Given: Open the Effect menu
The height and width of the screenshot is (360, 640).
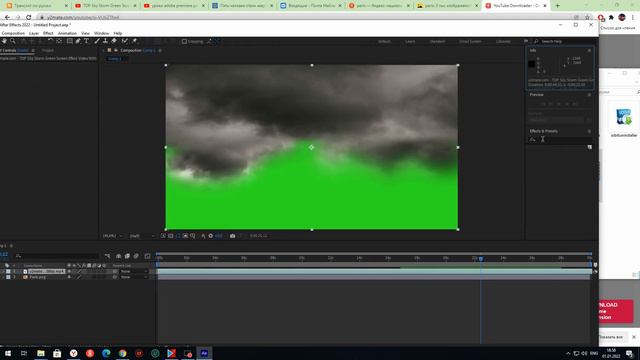Looking at the screenshot, I should point(48,33).
